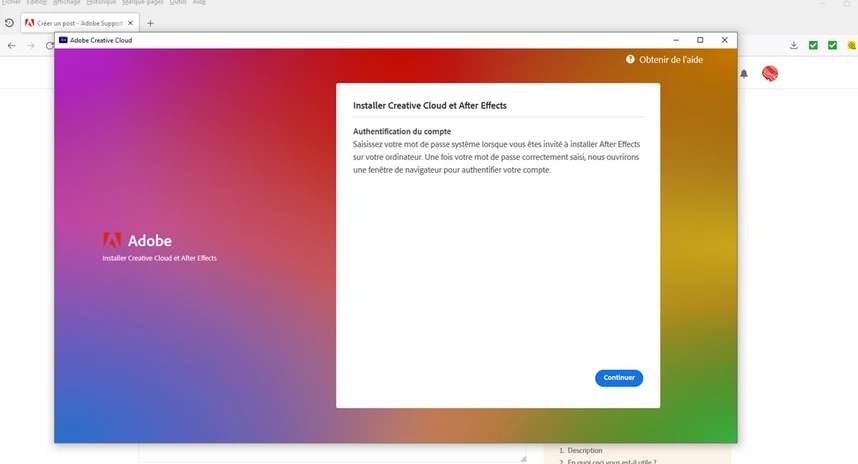Click Description item in browser page list
The image size is (858, 464).
click(584, 450)
